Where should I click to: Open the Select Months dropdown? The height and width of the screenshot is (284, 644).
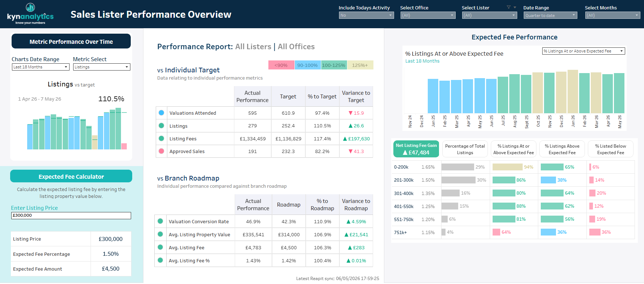coord(612,15)
